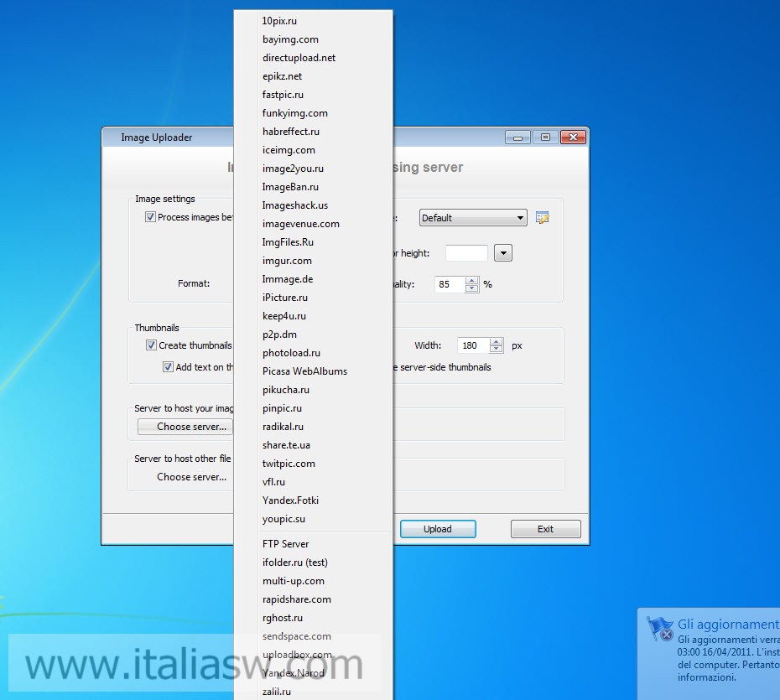Select Imageshack.us from the server list

point(296,205)
